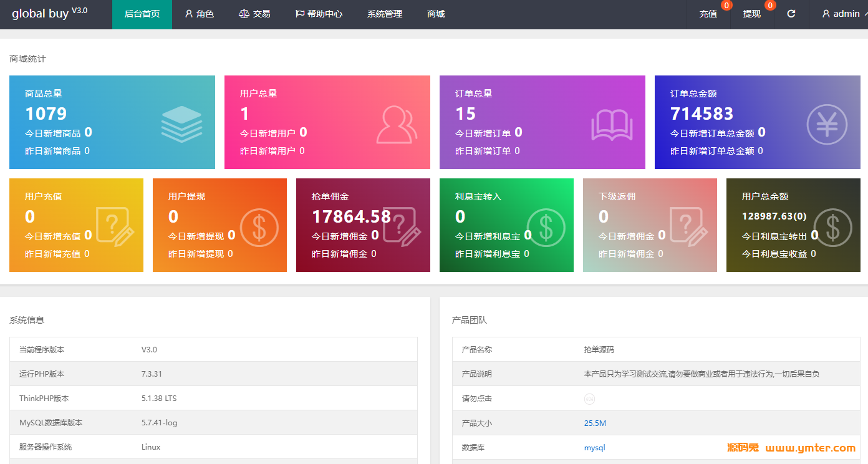This screenshot has height=464, width=868.
Task: Click the 昨日新增用户 label
Action: [x=268, y=151]
